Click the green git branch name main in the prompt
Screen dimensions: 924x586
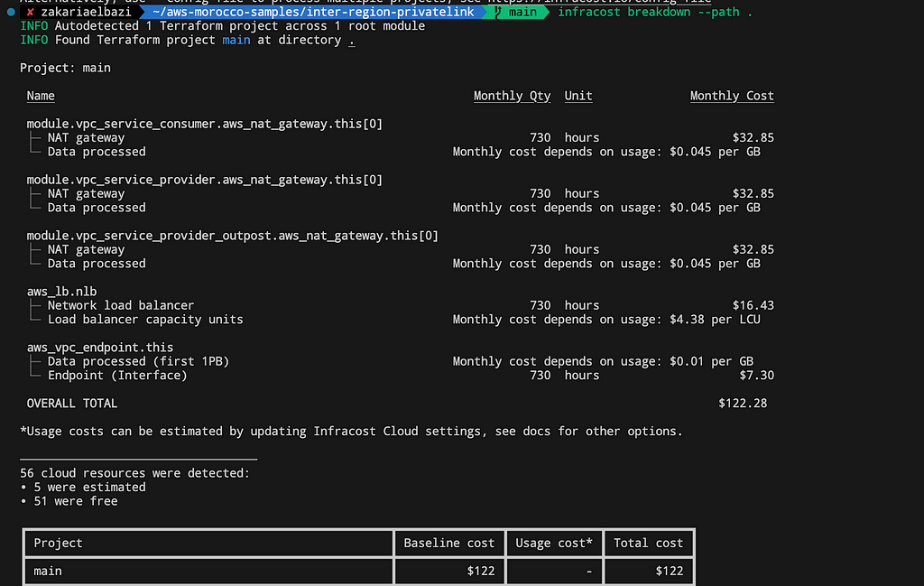pyautogui.click(x=522, y=12)
